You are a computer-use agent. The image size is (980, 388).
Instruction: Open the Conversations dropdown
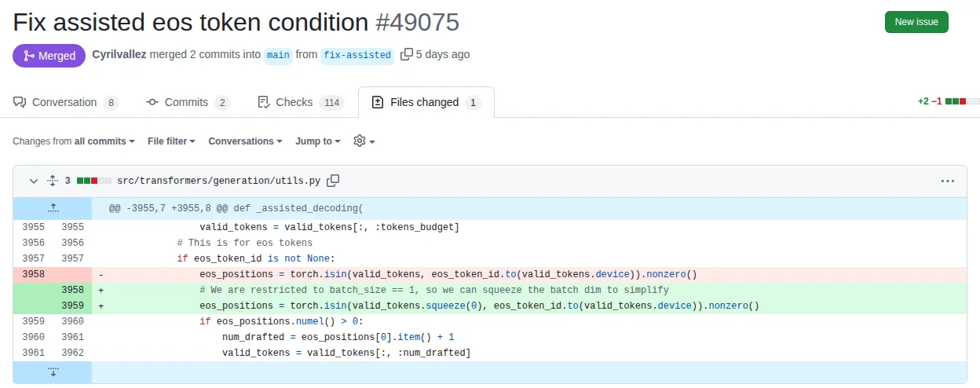coord(246,141)
